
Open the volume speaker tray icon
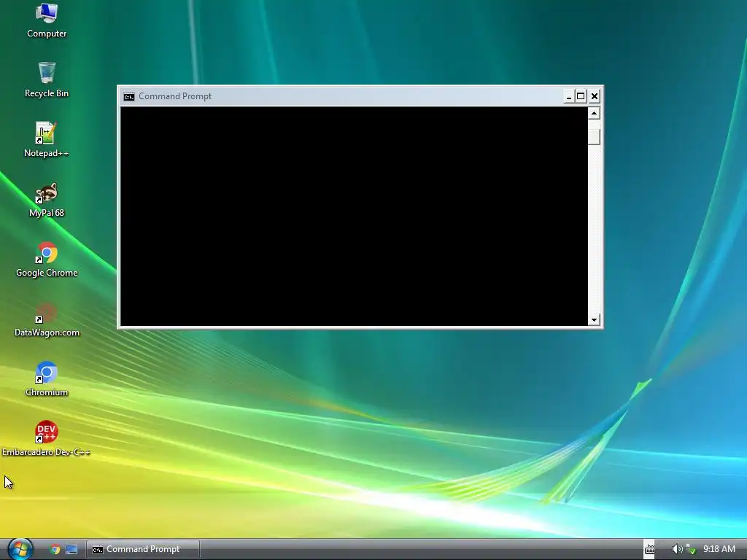pyautogui.click(x=676, y=549)
